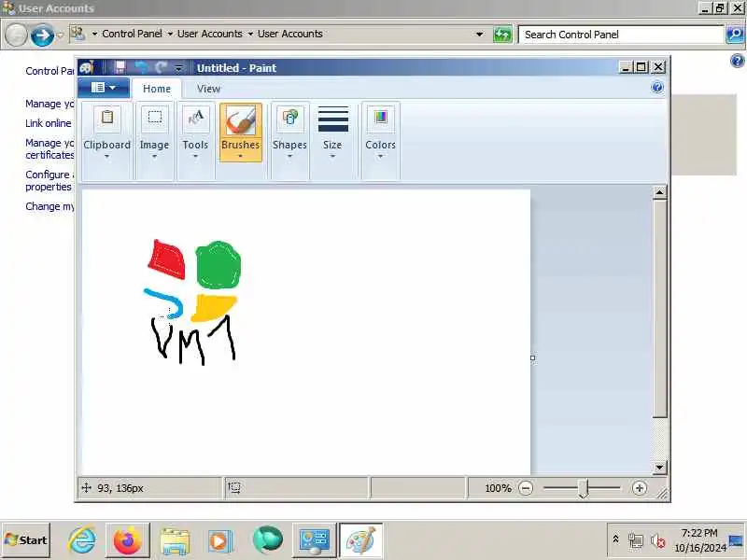Click the Paint vertical scrollbar down arrow
This screenshot has width=747, height=560.
pyautogui.click(x=659, y=468)
